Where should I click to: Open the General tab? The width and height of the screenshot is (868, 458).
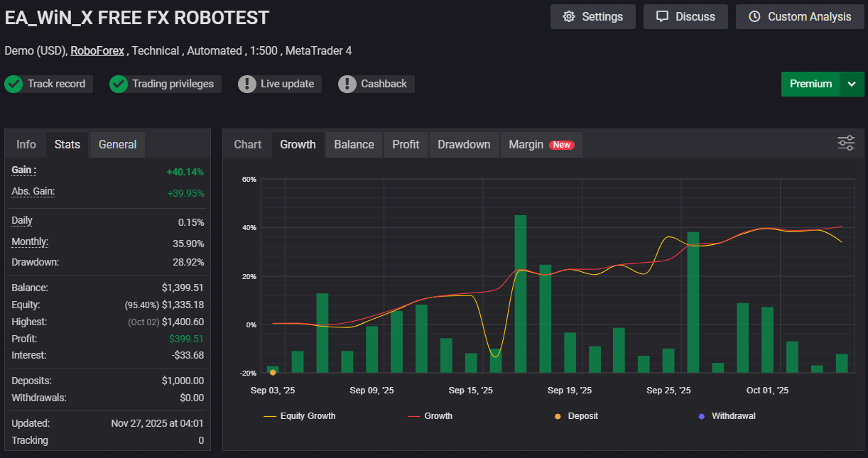[117, 145]
